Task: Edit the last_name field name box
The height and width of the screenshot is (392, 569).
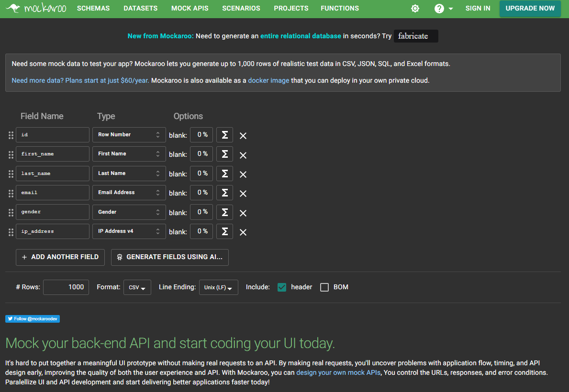Action: (x=53, y=174)
